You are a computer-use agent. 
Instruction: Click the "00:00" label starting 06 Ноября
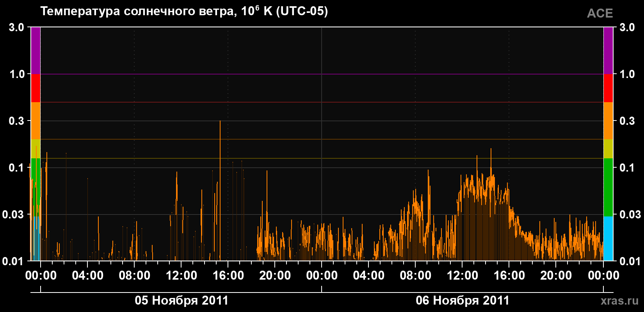322,276
